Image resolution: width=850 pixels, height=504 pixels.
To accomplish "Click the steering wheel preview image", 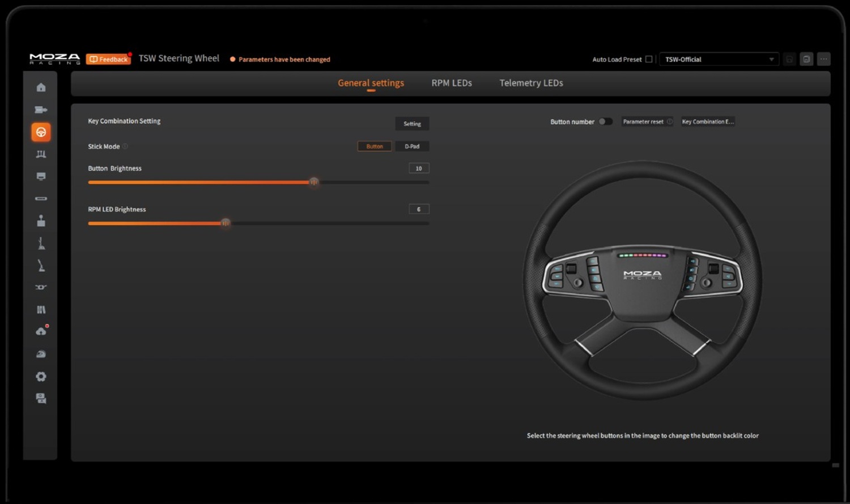I will pyautogui.click(x=642, y=281).
